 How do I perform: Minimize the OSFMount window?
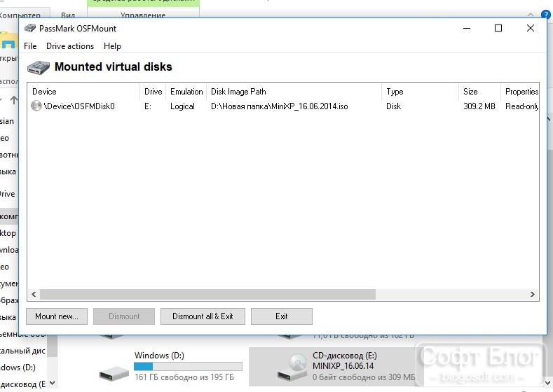coord(467,28)
